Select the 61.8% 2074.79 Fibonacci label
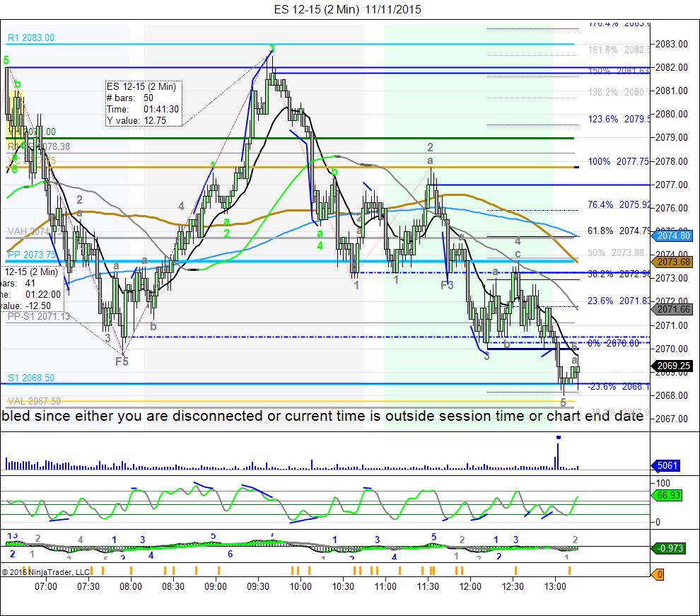700x616 pixels. (x=619, y=231)
